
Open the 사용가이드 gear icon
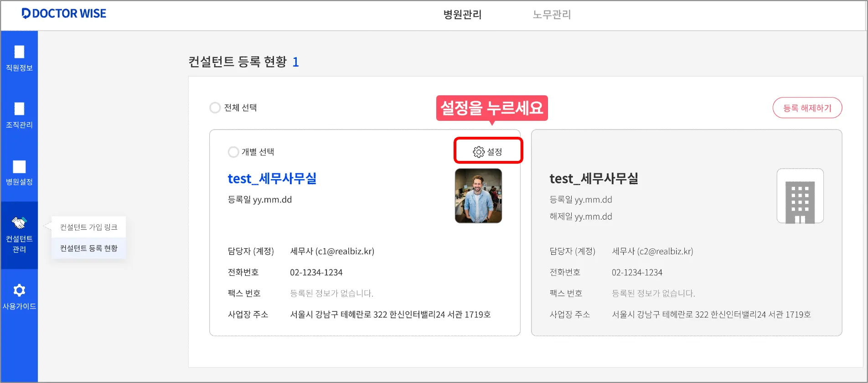pyautogui.click(x=19, y=290)
